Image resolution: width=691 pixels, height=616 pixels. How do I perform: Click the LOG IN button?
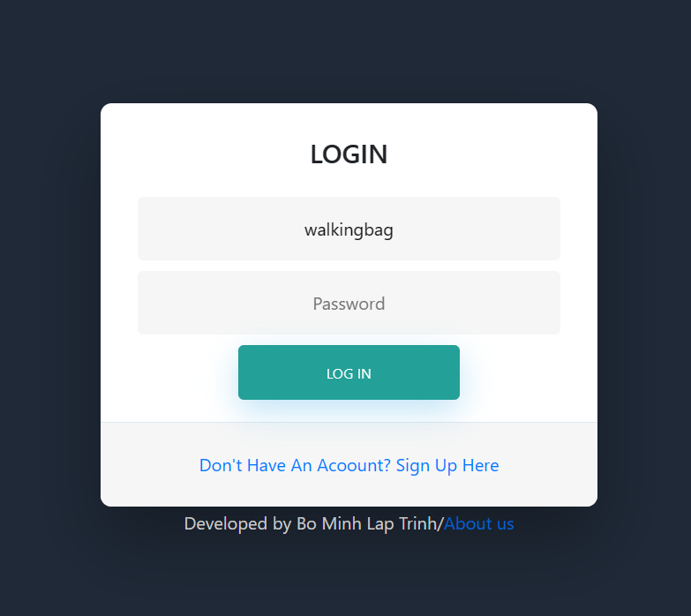pyautogui.click(x=349, y=372)
